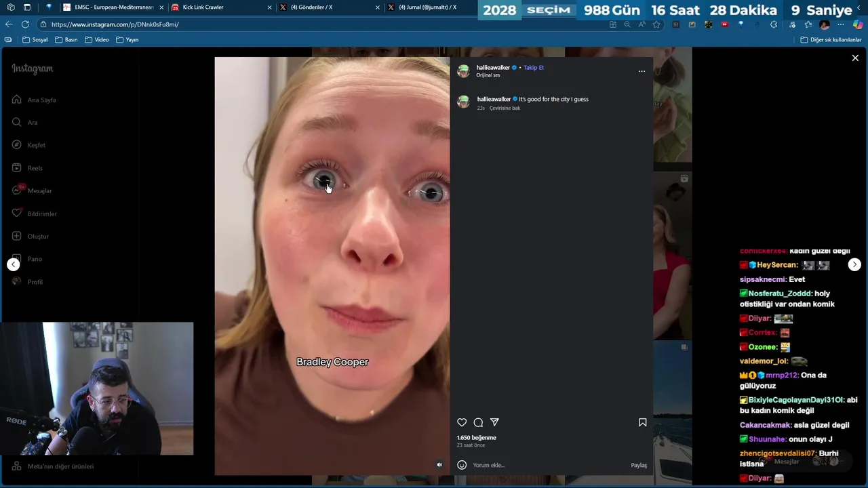
Task: Open the read aloud icon in address bar
Action: pyautogui.click(x=642, y=24)
